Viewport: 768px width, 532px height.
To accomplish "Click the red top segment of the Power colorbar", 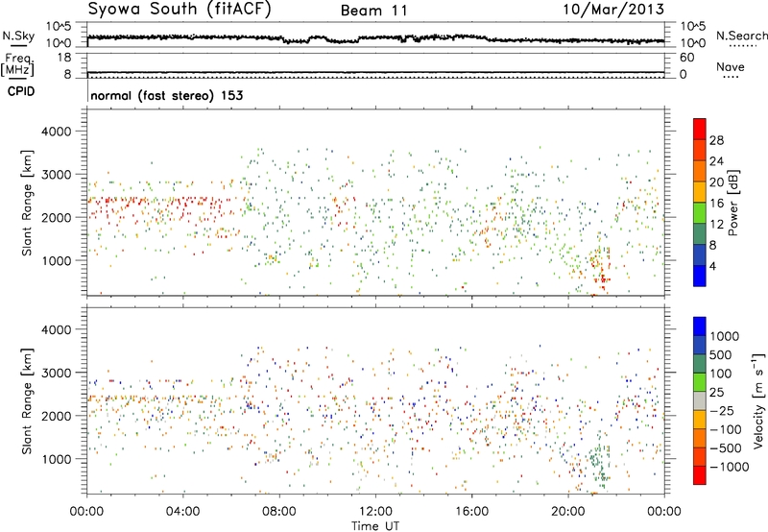I will 700,129.
